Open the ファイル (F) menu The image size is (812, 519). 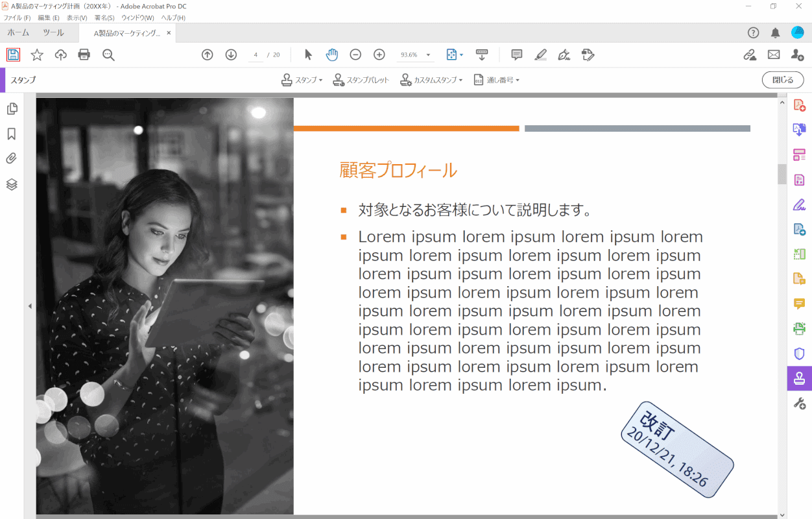pos(17,18)
